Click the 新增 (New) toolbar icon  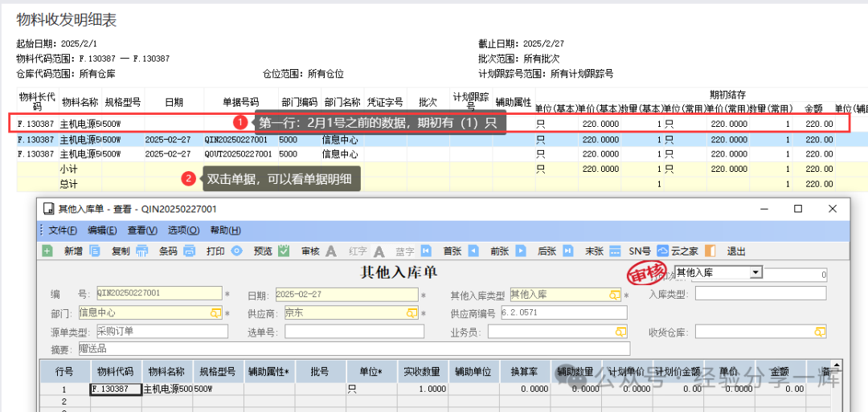click(47, 251)
